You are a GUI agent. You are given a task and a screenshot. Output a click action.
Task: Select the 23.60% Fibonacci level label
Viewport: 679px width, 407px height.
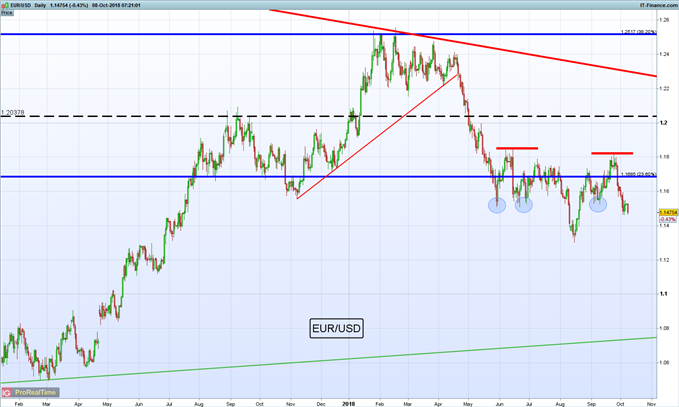[x=639, y=174]
